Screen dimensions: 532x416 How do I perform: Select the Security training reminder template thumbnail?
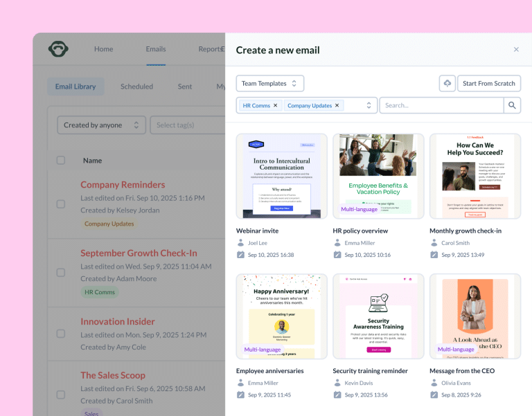pos(378,316)
